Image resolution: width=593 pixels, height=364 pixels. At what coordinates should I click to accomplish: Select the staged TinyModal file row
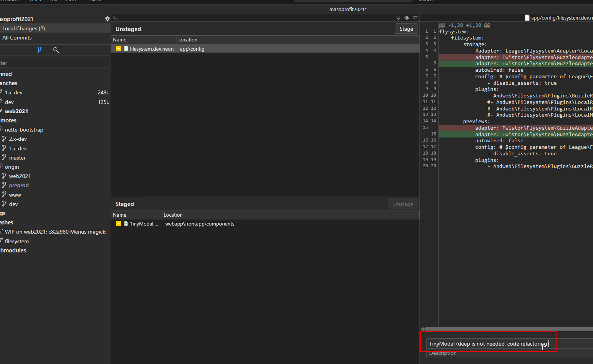(x=265, y=224)
